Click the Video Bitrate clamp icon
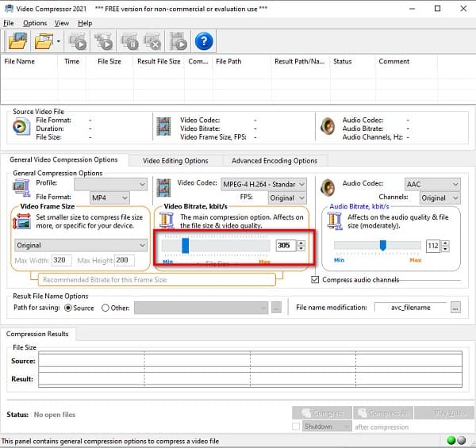This screenshot has width=476, height=448. pos(167,220)
